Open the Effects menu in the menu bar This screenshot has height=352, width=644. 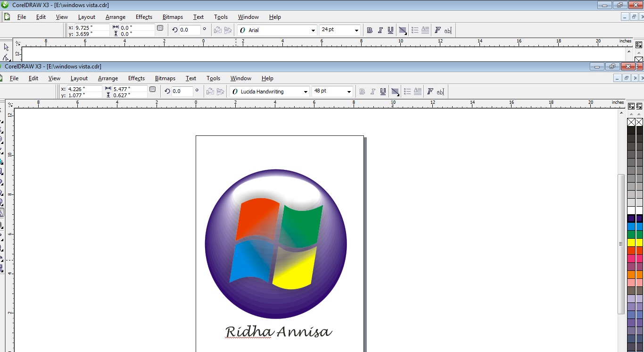point(136,78)
